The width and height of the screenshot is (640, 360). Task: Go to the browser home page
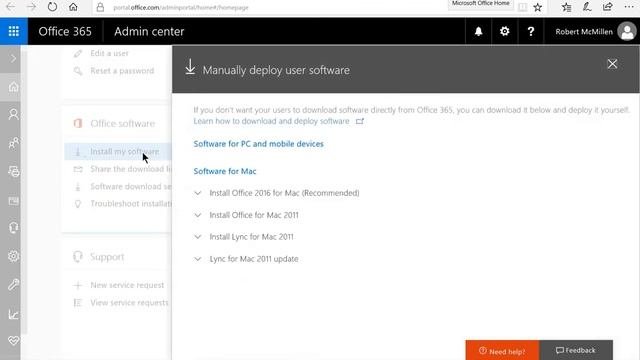click(x=73, y=7)
